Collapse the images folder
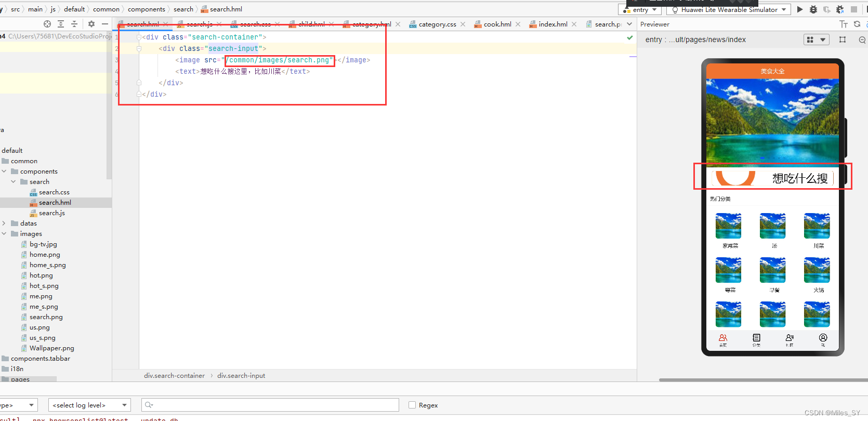 pos(4,234)
